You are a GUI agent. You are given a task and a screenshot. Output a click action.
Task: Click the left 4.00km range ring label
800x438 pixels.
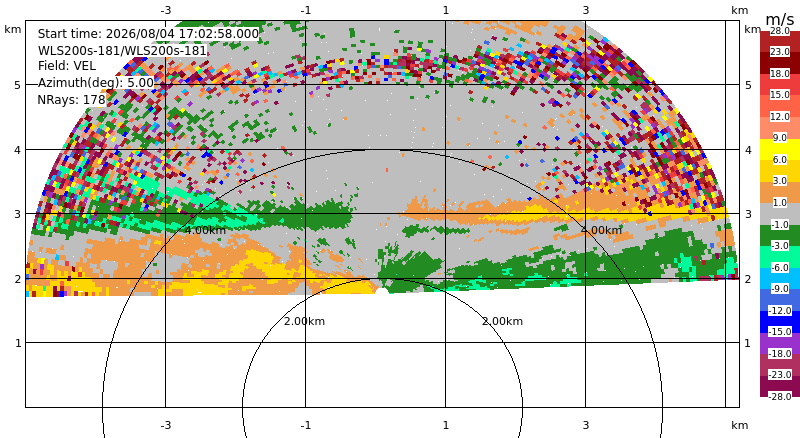pyautogui.click(x=205, y=230)
